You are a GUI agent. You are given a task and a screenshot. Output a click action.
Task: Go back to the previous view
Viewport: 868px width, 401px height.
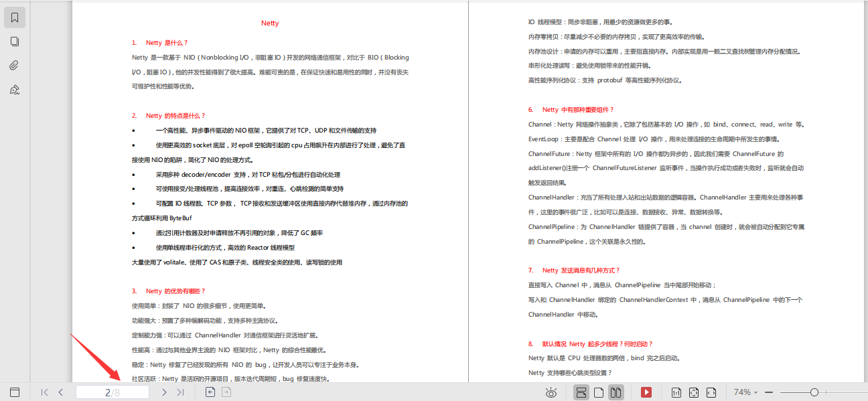pos(210,392)
